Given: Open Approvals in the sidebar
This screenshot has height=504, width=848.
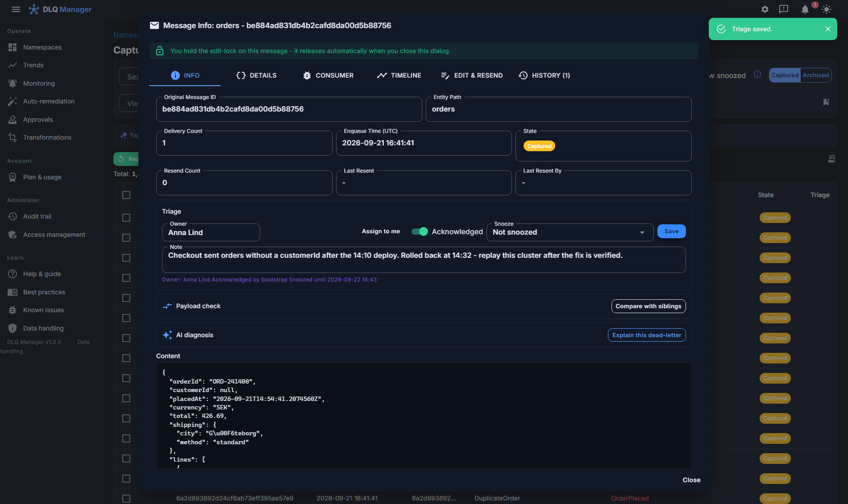Looking at the screenshot, I should tap(38, 120).
